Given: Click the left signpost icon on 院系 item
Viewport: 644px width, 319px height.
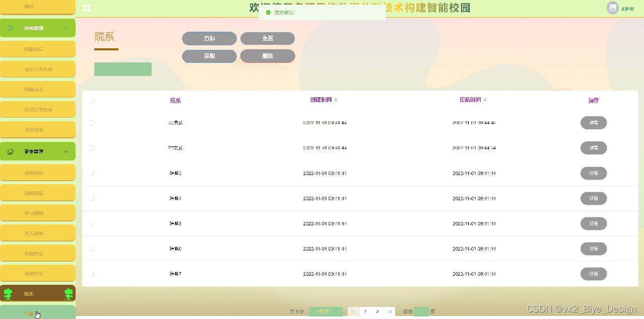Looking at the screenshot, I should [x=8, y=294].
